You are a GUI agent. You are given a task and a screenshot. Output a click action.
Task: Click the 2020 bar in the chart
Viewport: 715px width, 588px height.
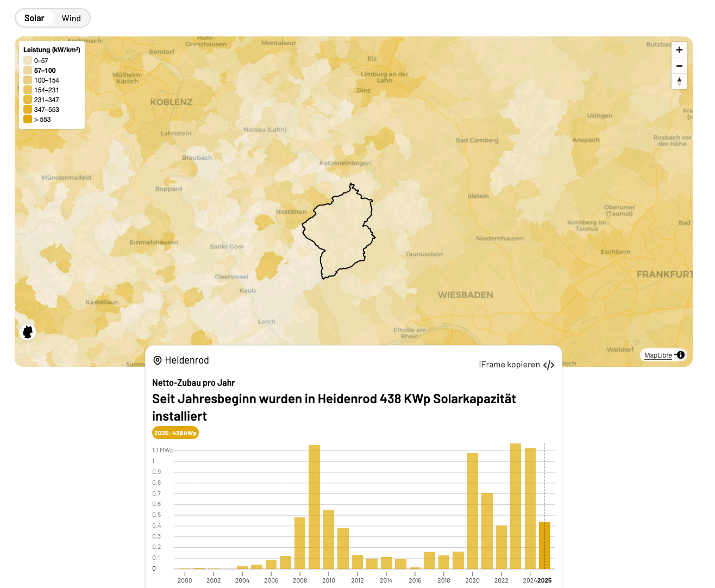coord(473,511)
